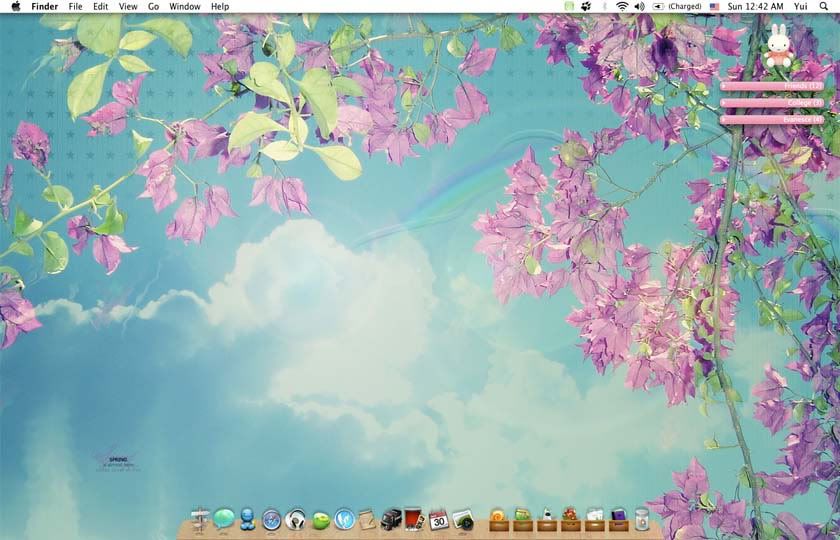Click the Yui user name menu
The height and width of the screenshot is (540, 840).
coord(800,6)
